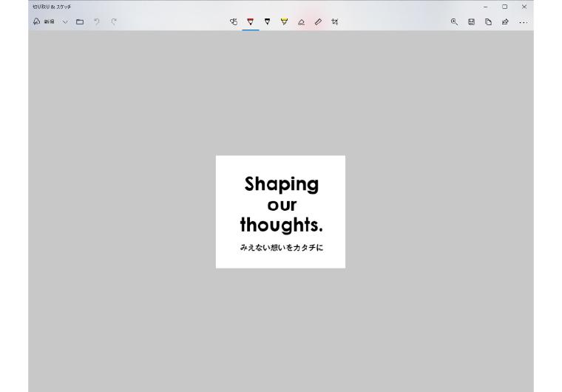Screen dimensions: 562x392
Task: Open the zoom control
Action: (x=454, y=22)
